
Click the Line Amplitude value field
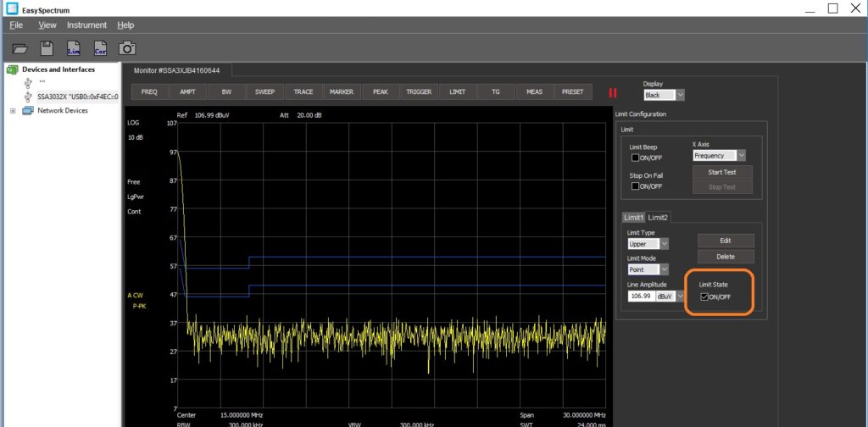click(x=640, y=297)
